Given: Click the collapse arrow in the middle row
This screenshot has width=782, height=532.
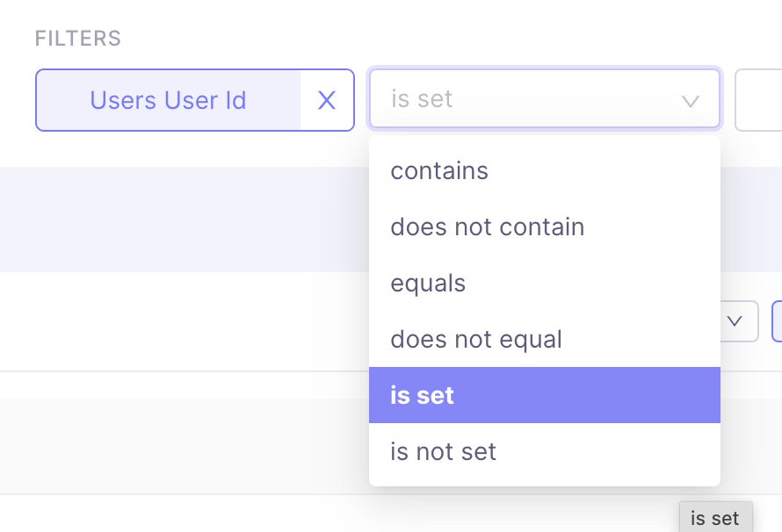Looking at the screenshot, I should click(735, 321).
